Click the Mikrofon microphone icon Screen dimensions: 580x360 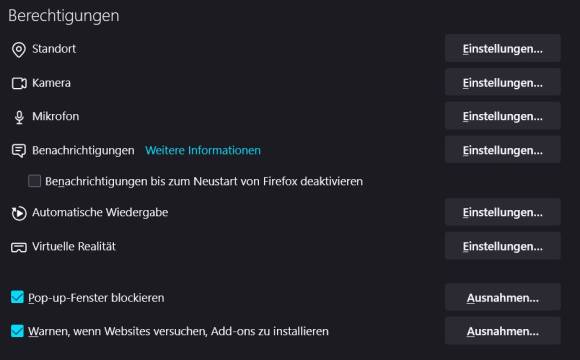point(19,117)
